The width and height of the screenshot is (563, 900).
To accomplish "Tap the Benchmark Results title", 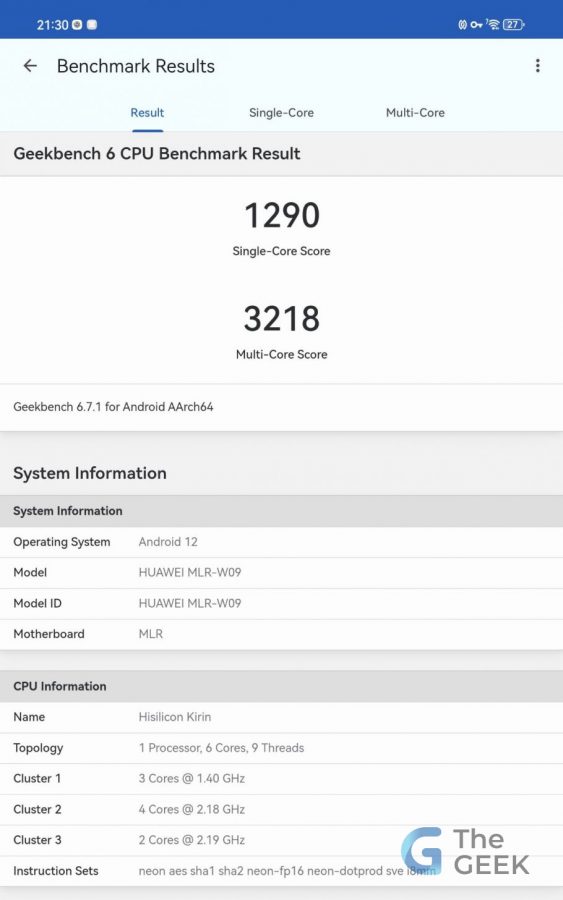I will pos(136,67).
